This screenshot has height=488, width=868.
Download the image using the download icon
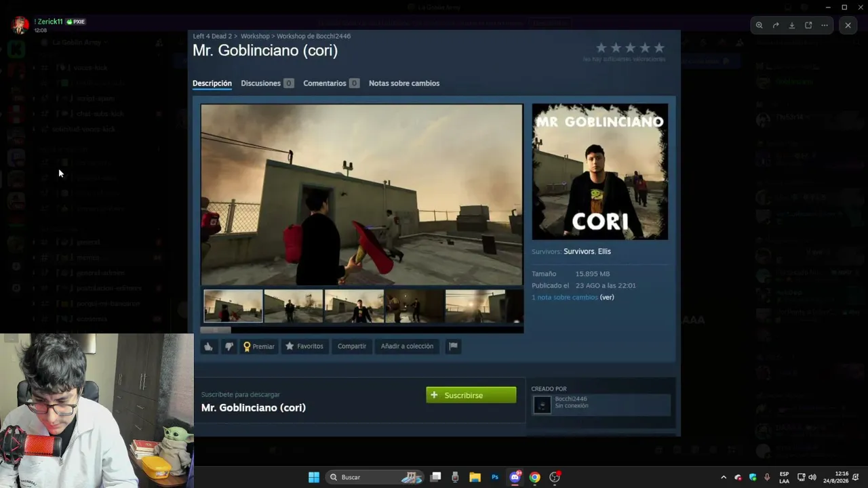click(x=792, y=25)
